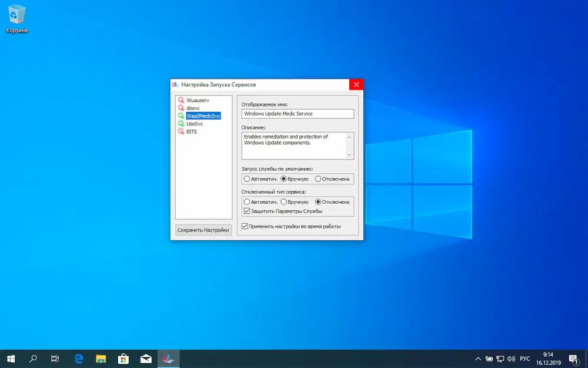
Task: Click the icon beside UsoSvc
Action: point(181,124)
